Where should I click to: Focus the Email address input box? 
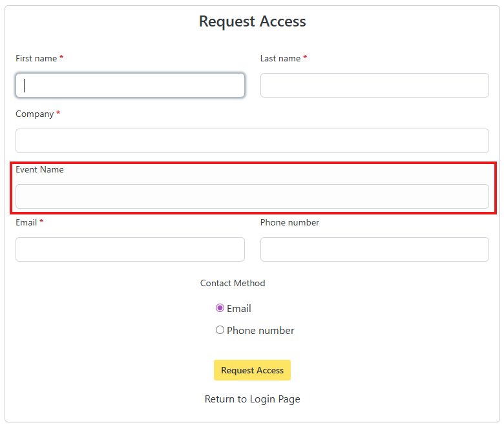[x=130, y=249]
